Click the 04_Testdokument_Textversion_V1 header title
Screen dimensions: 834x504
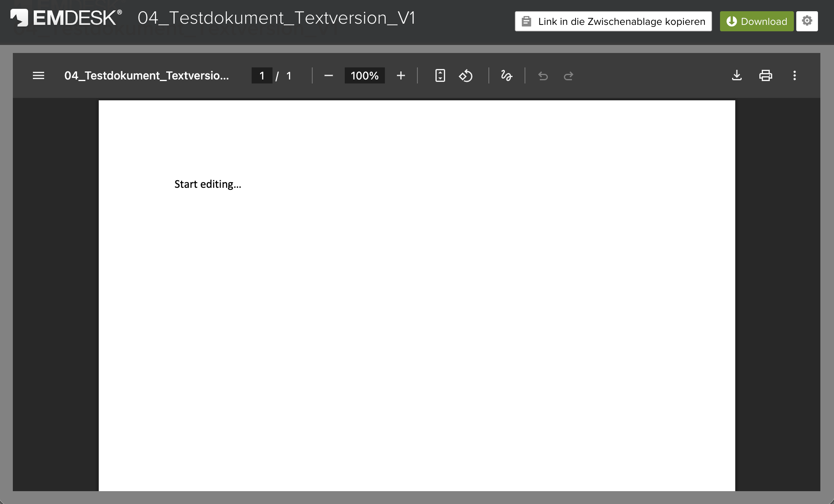(x=276, y=18)
